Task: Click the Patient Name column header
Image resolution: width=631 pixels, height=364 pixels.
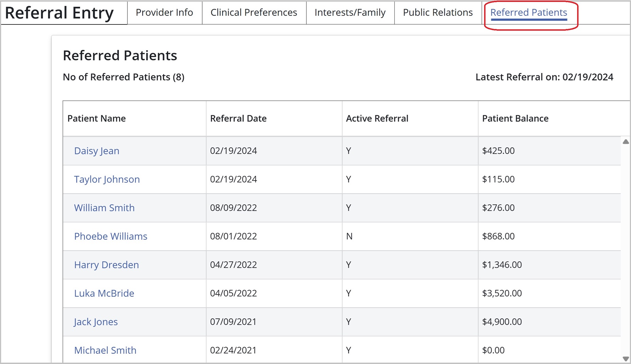Action: click(97, 119)
